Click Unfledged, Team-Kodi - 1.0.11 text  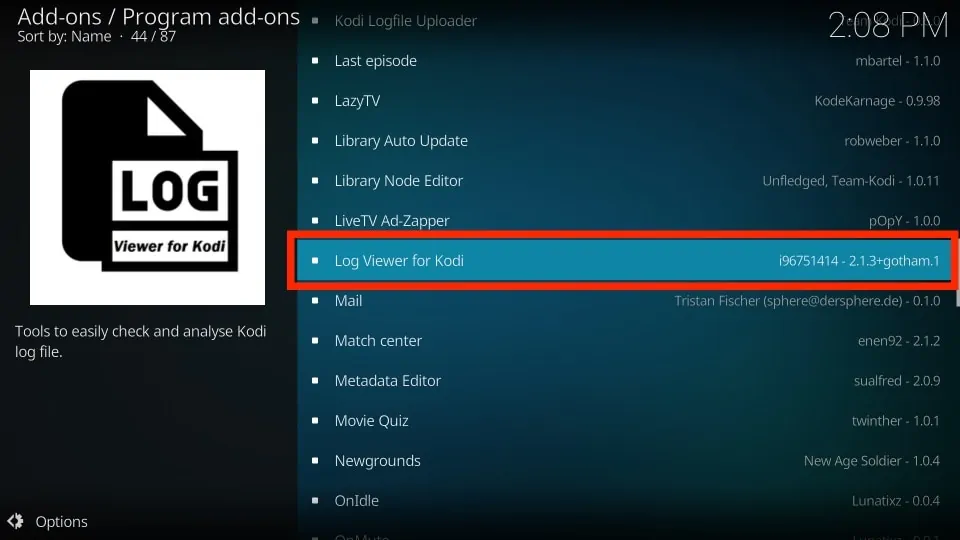(851, 181)
